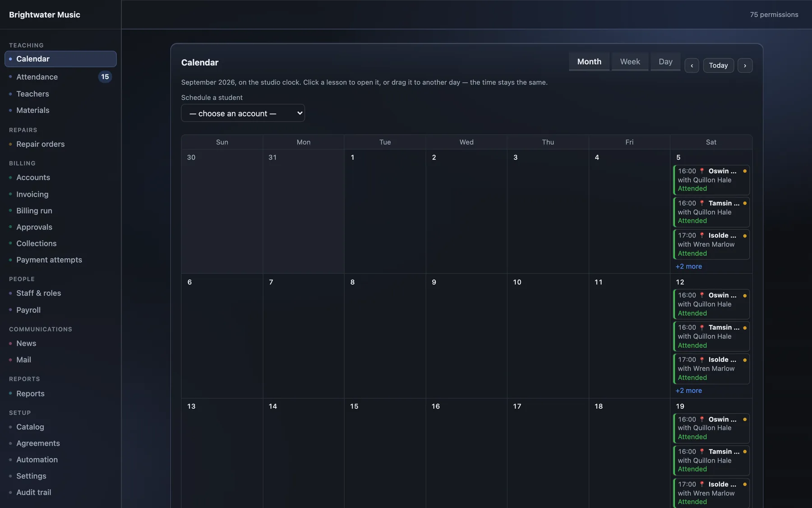Click location pin on Sept 5 Tamsin lesson
This screenshot has height=508, width=812.
[702, 203]
